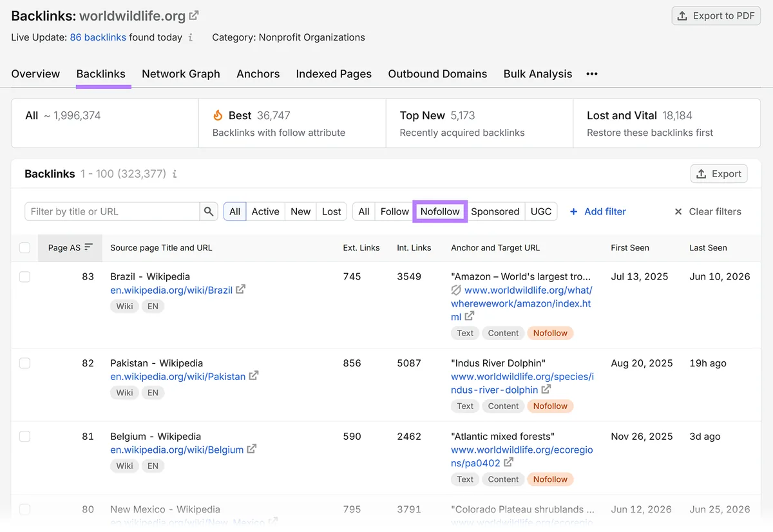Select the Top New backlinks card
This screenshot has height=532, width=773.
coord(479,123)
